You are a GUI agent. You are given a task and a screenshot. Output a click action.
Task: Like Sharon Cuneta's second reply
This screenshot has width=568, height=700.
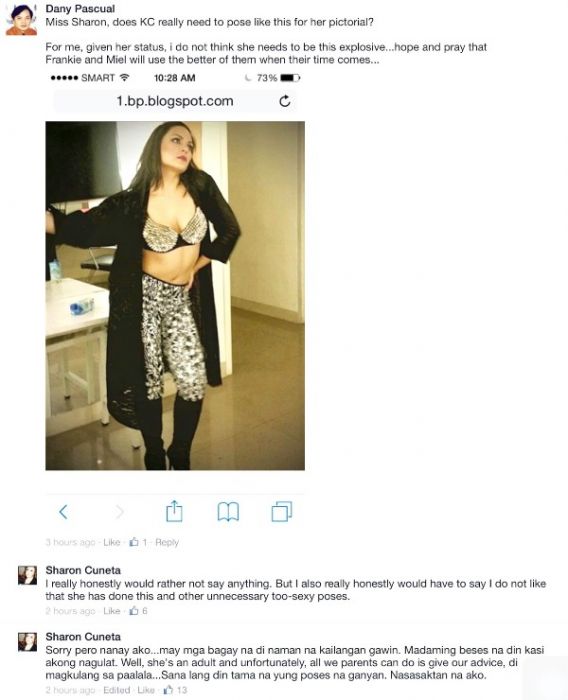(x=146, y=690)
